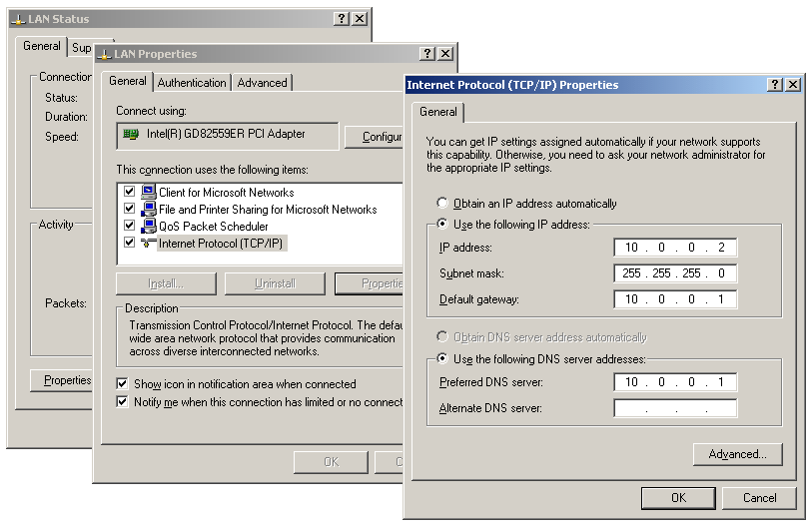Switch to the Authentication tab

coord(192,83)
